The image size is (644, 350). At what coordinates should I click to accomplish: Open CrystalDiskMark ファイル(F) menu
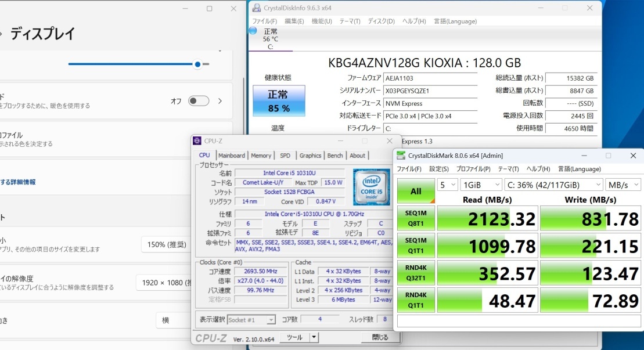point(409,169)
